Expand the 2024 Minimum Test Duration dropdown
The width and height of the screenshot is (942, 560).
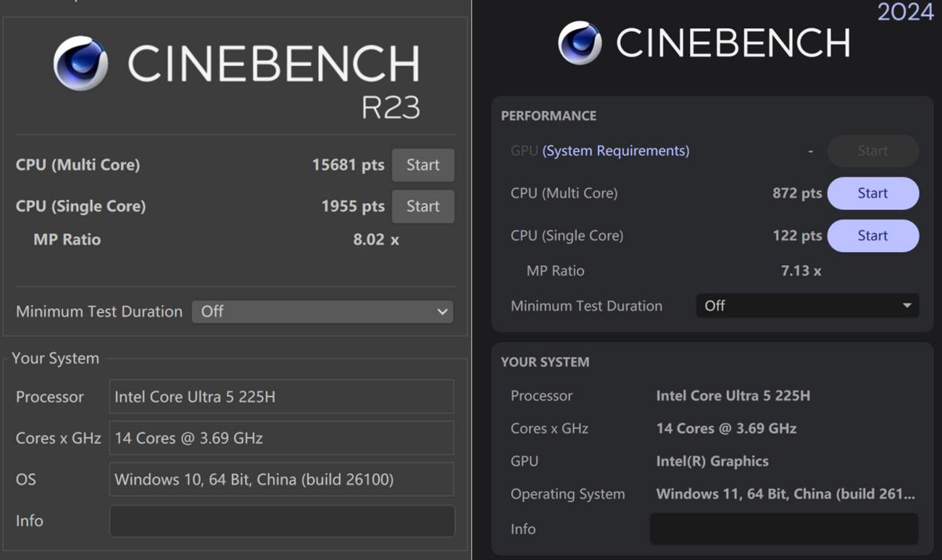coord(807,306)
